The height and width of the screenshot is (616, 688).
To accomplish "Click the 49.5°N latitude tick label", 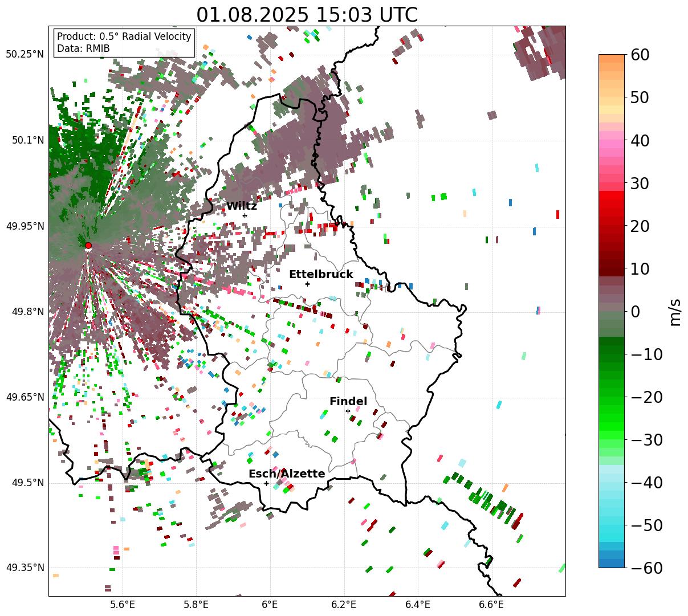I will [27, 483].
